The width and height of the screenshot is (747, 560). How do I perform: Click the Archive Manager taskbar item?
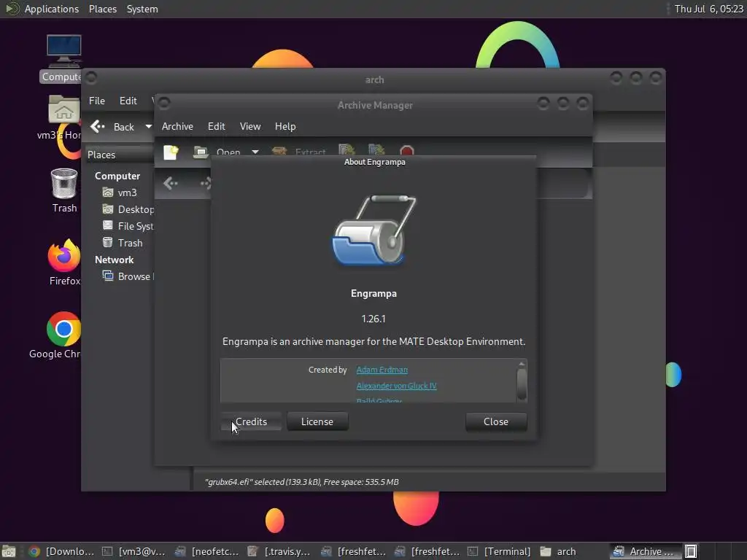pyautogui.click(x=645, y=551)
